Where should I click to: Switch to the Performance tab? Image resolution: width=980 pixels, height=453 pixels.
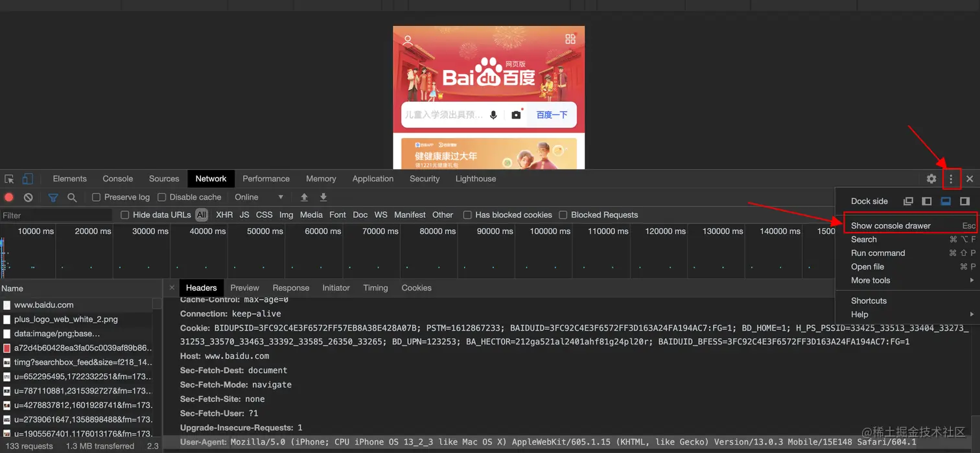[266, 179]
